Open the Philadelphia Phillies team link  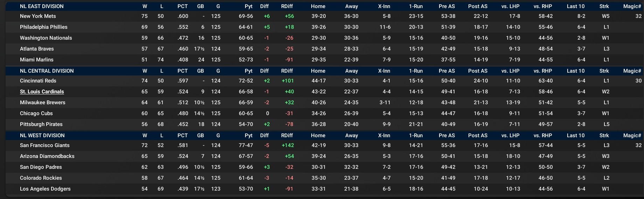[x=43, y=27]
